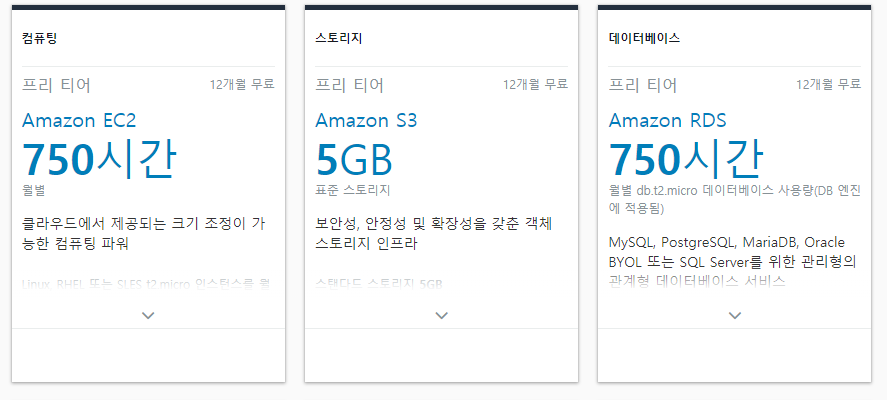This screenshot has width=887, height=400.
Task: Click the db.t2.micro usage subtitle text
Action: pyautogui.click(x=735, y=199)
